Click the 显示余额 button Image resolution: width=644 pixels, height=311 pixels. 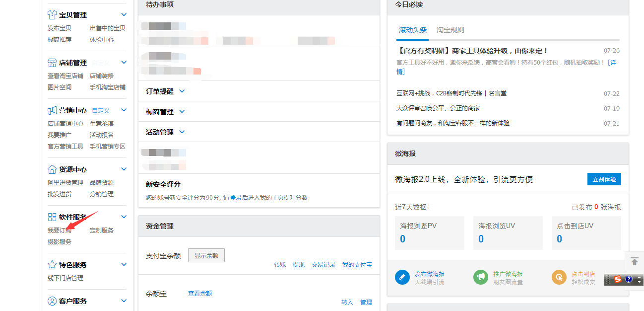pyautogui.click(x=206, y=255)
